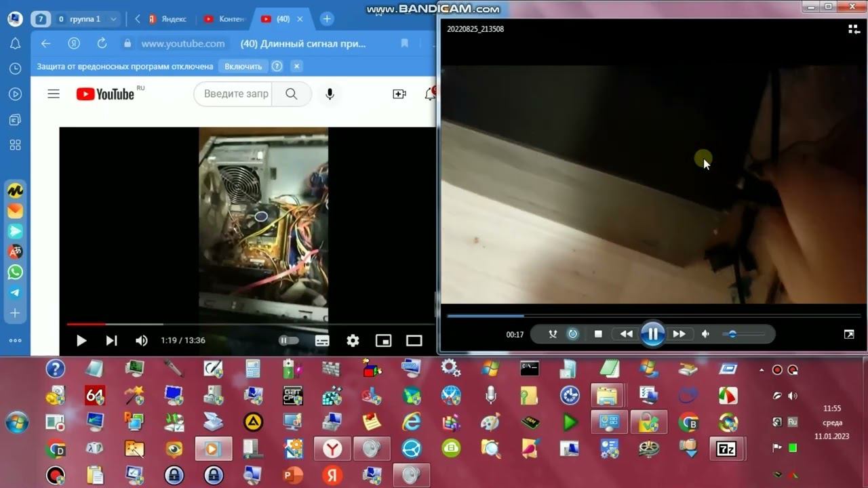Mute the media player sound
The width and height of the screenshot is (868, 488).
click(x=706, y=334)
